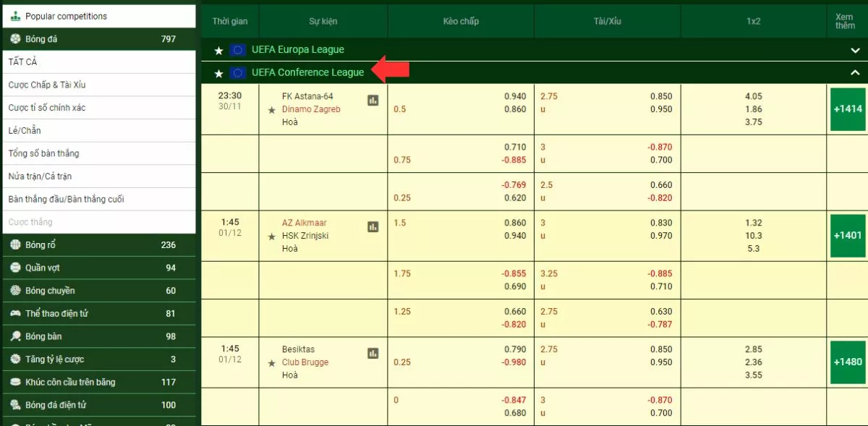Bet draw odds 5.3 in AZ Alkmaar match
Screen dimensions: 868x426
(753, 249)
